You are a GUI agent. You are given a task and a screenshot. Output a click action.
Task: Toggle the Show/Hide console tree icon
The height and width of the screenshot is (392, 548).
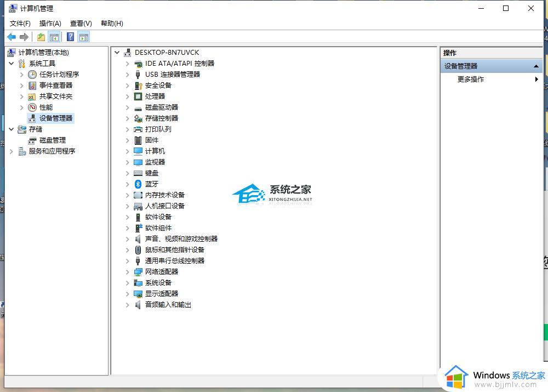click(x=54, y=37)
